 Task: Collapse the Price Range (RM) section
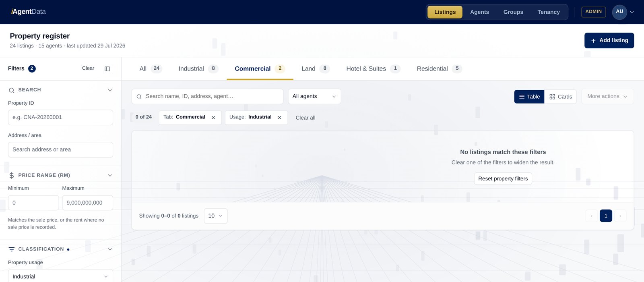pos(110,175)
